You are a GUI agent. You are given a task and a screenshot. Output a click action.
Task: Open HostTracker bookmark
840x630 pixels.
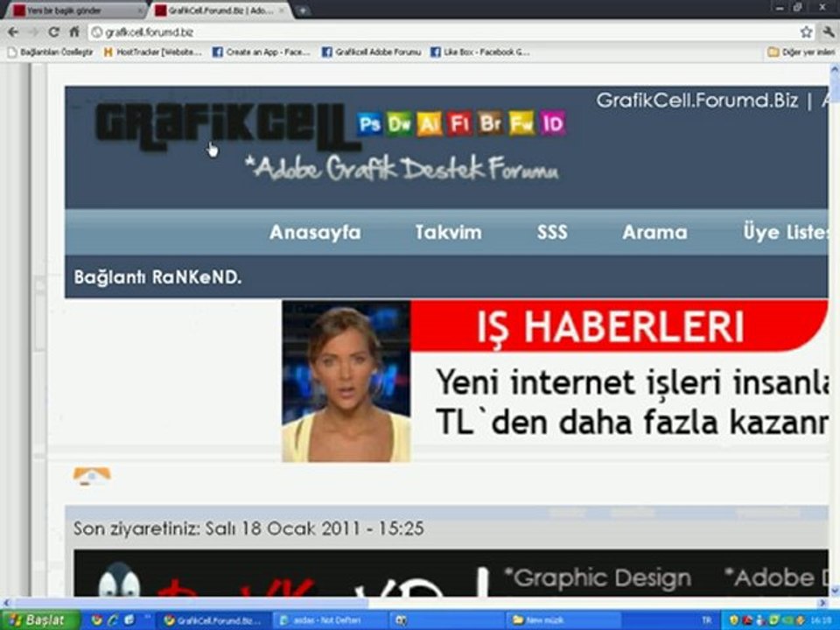click(152, 52)
